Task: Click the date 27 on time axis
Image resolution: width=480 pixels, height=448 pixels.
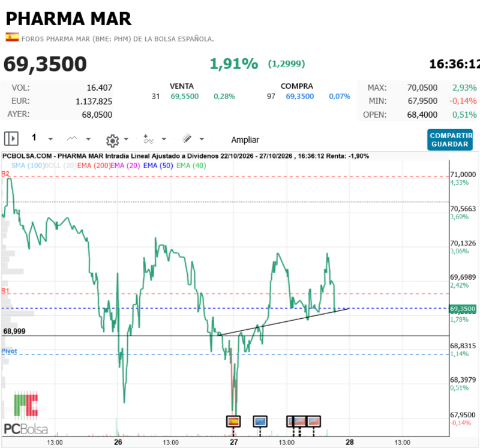Action: coord(234,442)
